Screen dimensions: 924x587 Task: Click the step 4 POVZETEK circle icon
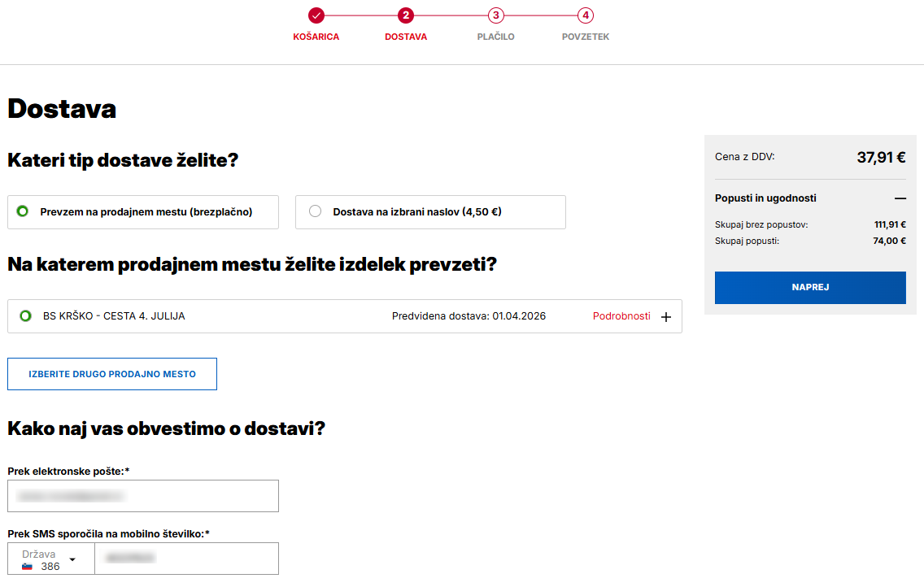(585, 15)
